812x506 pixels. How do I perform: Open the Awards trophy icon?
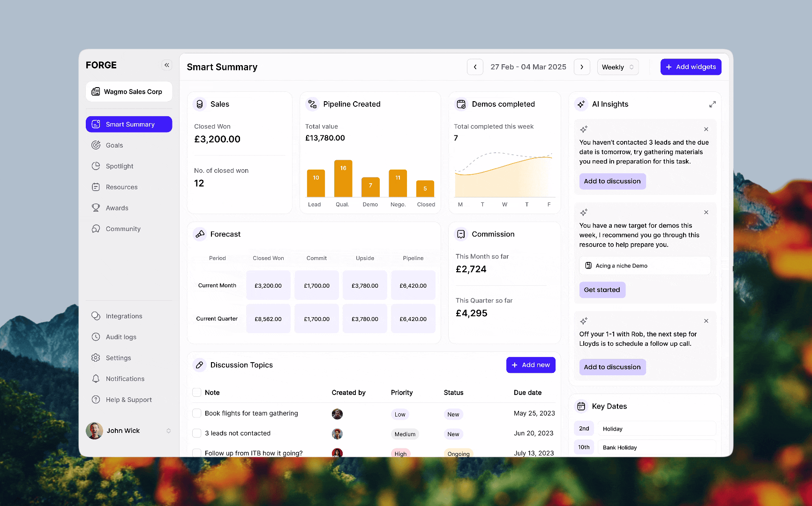pos(96,208)
